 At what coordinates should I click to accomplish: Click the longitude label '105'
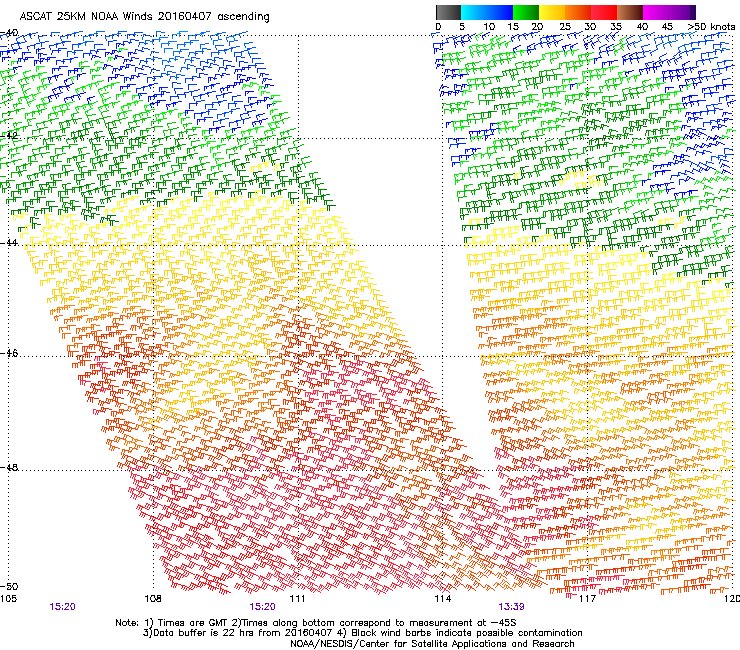[x=8, y=599]
